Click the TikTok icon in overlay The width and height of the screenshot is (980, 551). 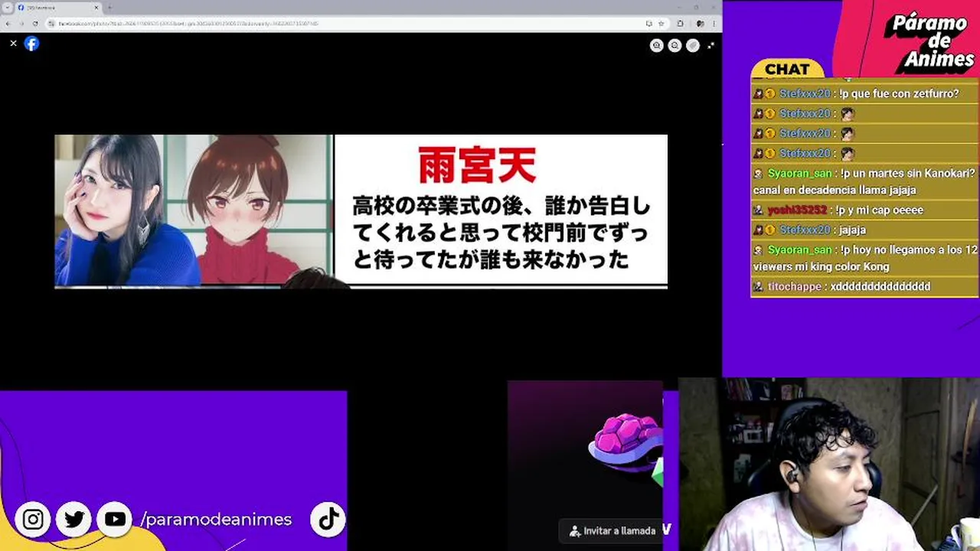click(328, 520)
